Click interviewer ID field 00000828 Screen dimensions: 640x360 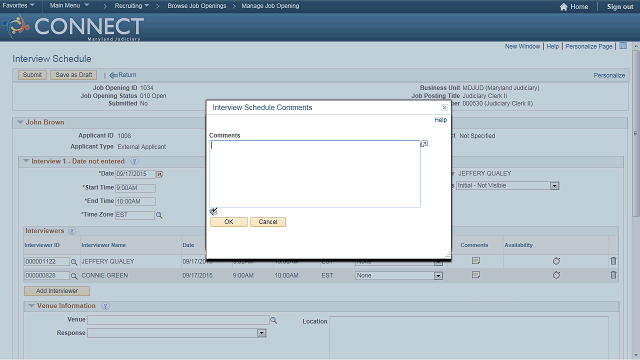[x=47, y=276]
